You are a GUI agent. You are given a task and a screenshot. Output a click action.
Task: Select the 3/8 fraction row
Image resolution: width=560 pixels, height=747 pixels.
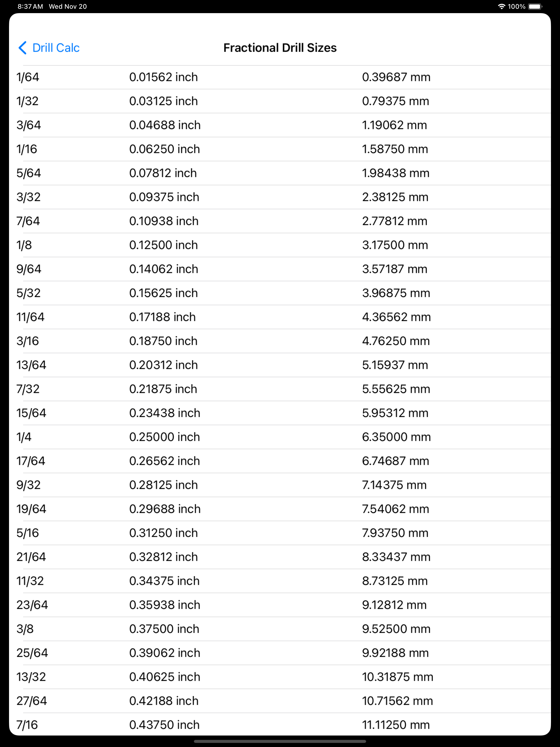click(280, 629)
